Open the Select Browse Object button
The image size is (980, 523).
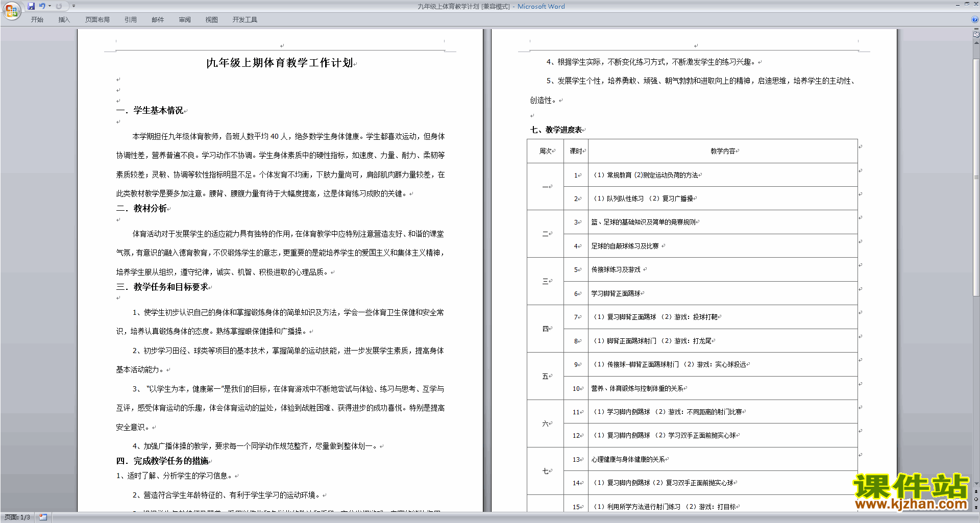(976, 499)
